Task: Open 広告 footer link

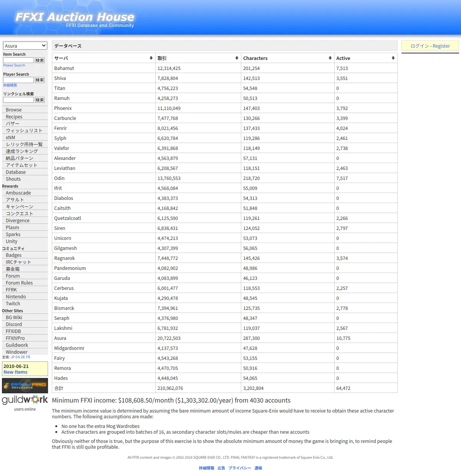Action: [x=221, y=468]
